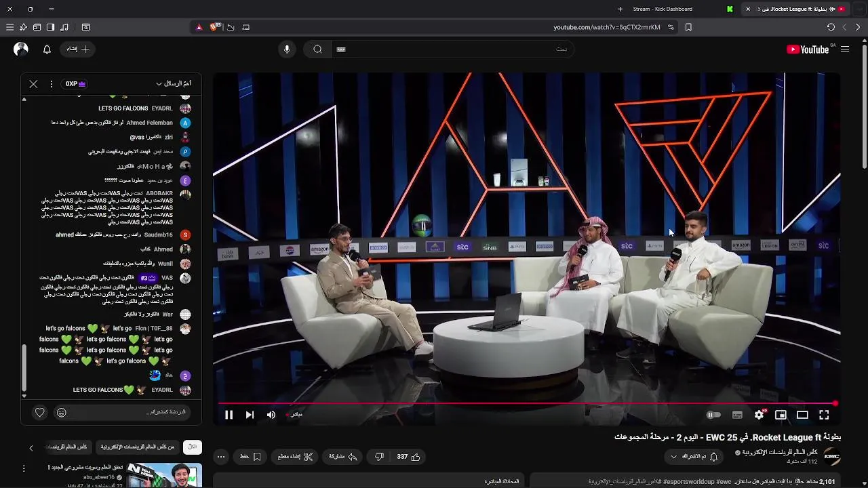This screenshot has height=488, width=868.
Task: Open browser media control music icon
Action: tap(64, 27)
